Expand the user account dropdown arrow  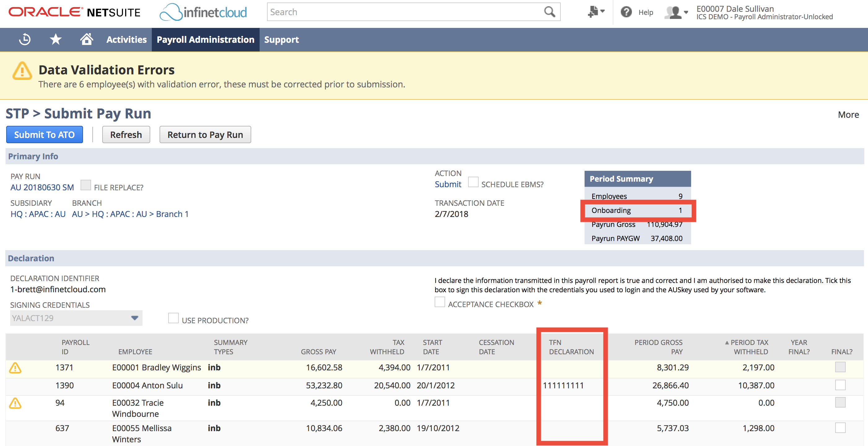(686, 12)
